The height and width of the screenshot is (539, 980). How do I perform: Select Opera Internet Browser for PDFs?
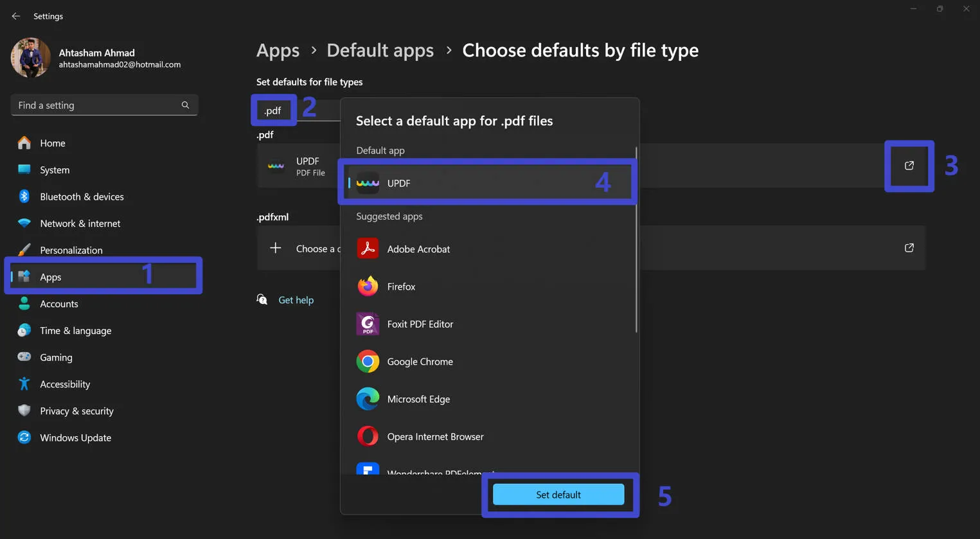pos(434,436)
